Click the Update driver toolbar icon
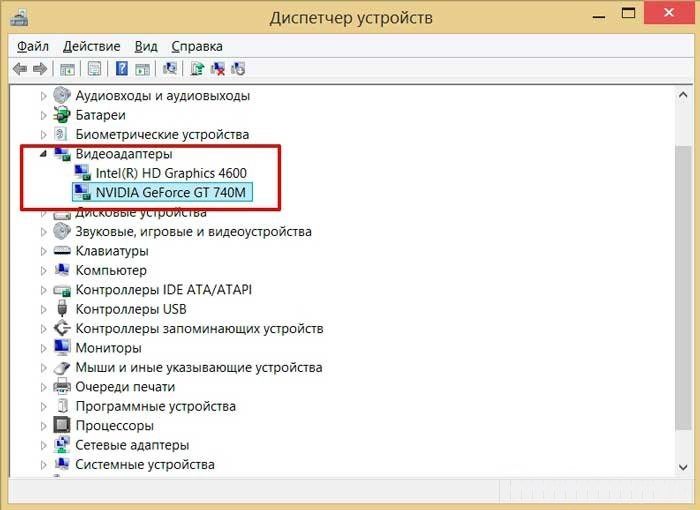700x510 pixels. [197, 69]
